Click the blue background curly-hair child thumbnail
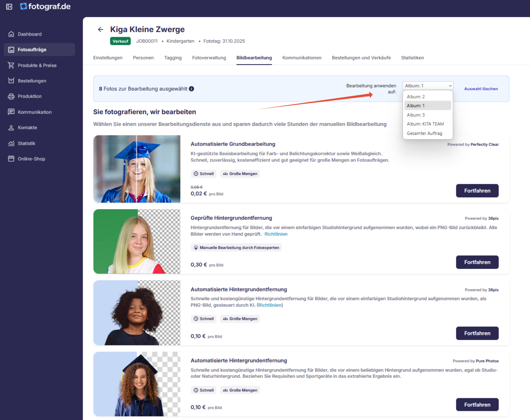This screenshot has width=530, height=420. pos(137,313)
